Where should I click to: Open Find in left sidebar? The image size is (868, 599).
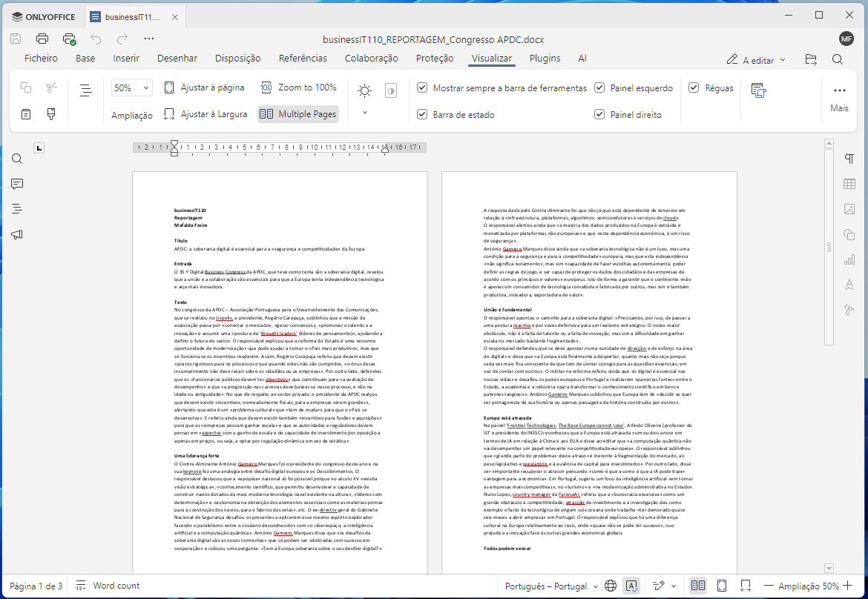tap(17, 159)
